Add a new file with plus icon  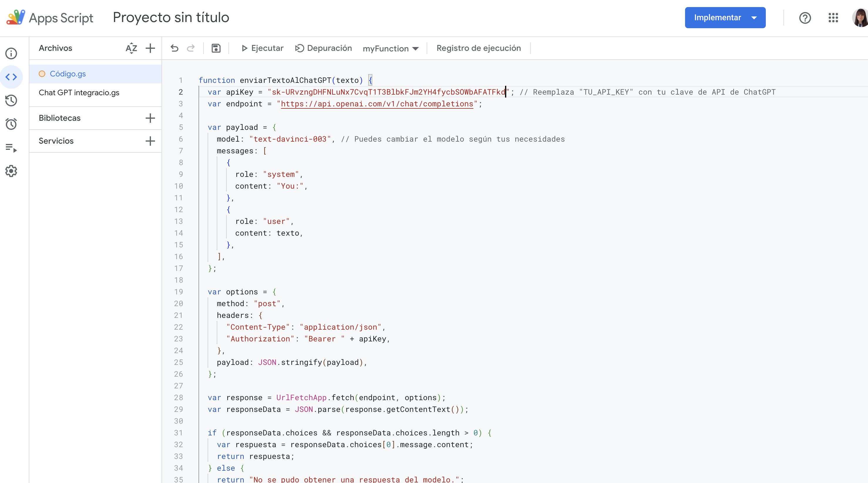(150, 48)
